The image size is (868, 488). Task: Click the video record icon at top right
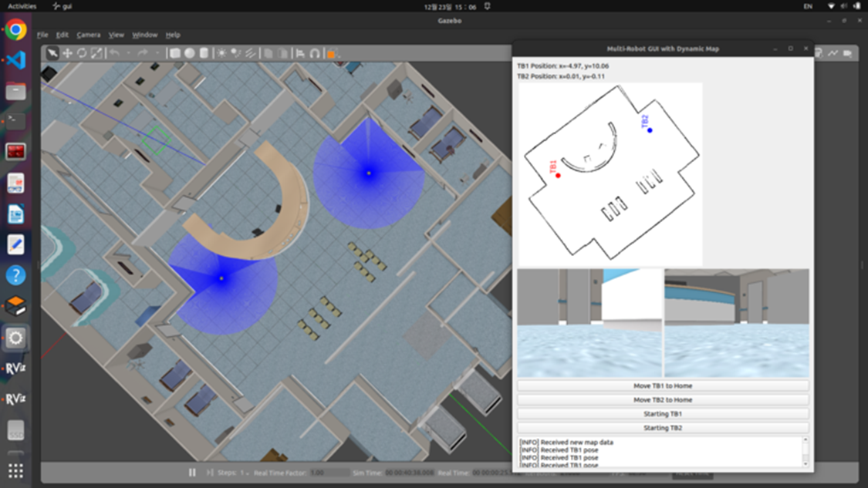click(x=847, y=53)
